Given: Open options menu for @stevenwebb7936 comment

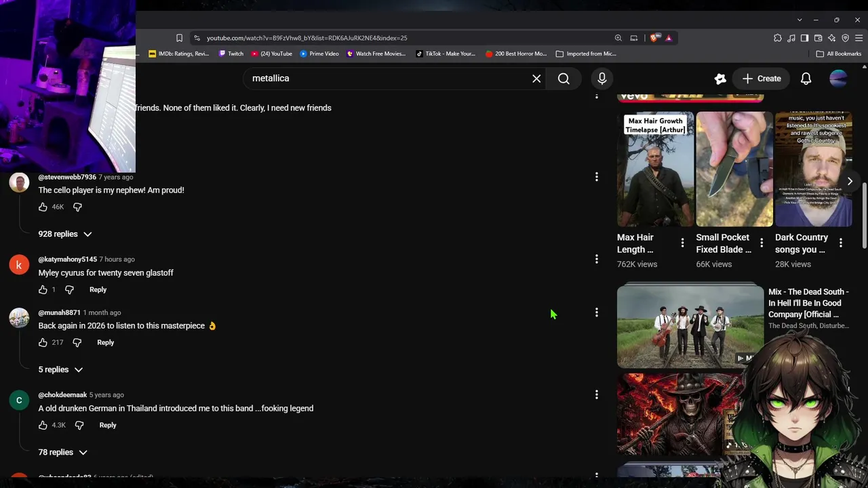Looking at the screenshot, I should point(597,177).
